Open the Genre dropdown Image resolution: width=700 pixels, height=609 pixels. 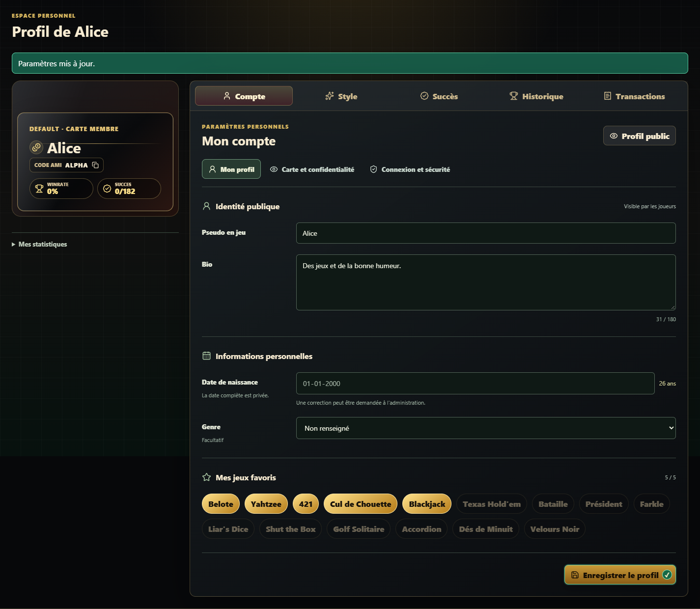coord(486,428)
